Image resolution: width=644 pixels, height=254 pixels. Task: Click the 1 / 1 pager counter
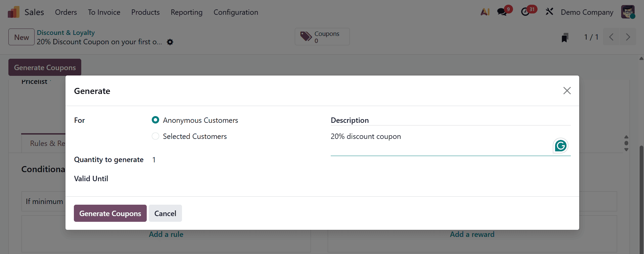pos(591,37)
